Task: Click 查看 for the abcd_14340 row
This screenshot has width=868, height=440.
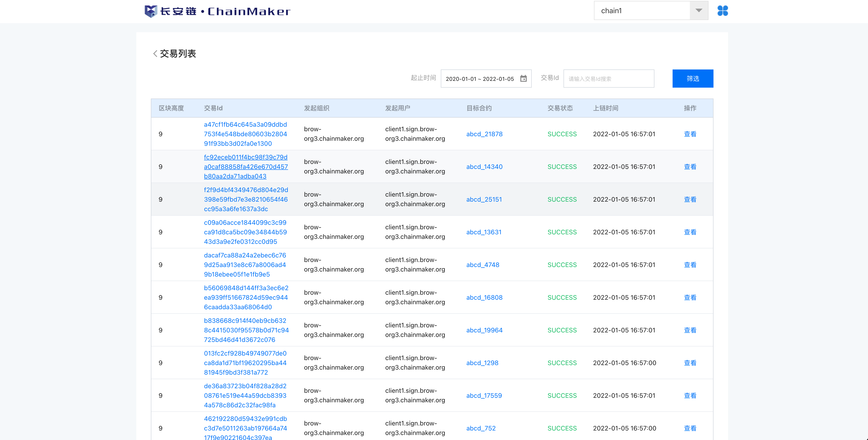Action: tap(690, 167)
